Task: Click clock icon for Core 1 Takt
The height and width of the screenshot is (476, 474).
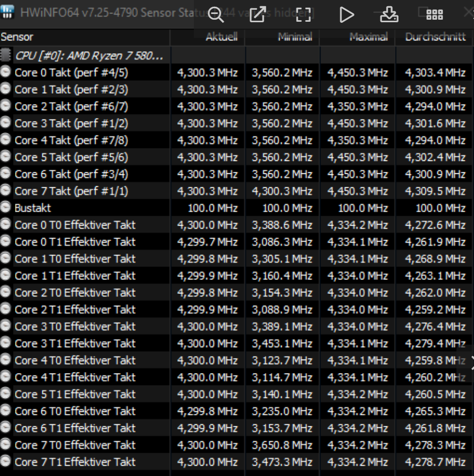Action: [x=6, y=88]
